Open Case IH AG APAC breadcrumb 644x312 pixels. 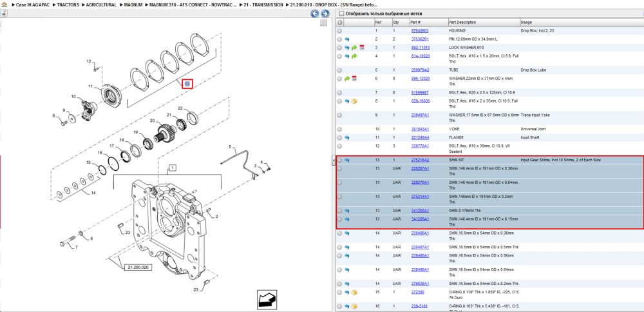pyautogui.click(x=33, y=5)
